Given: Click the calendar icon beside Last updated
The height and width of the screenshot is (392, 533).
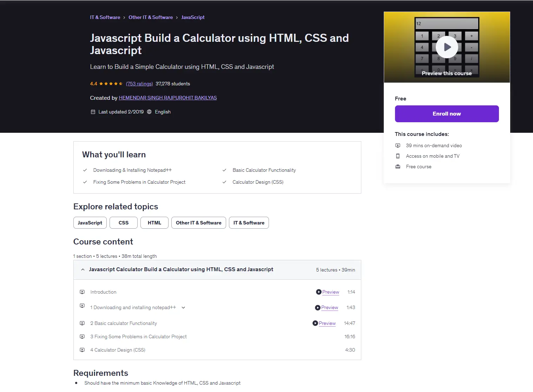Looking at the screenshot, I should tap(93, 112).
